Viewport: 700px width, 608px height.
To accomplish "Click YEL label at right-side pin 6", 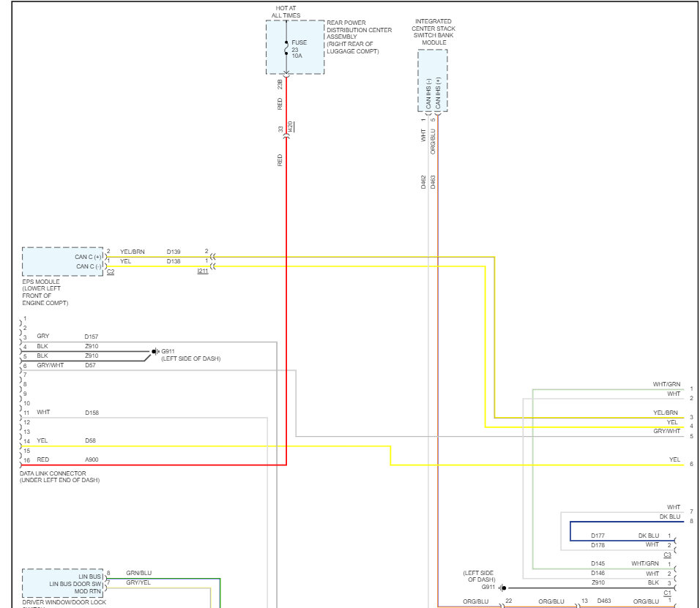I will coord(674,459).
